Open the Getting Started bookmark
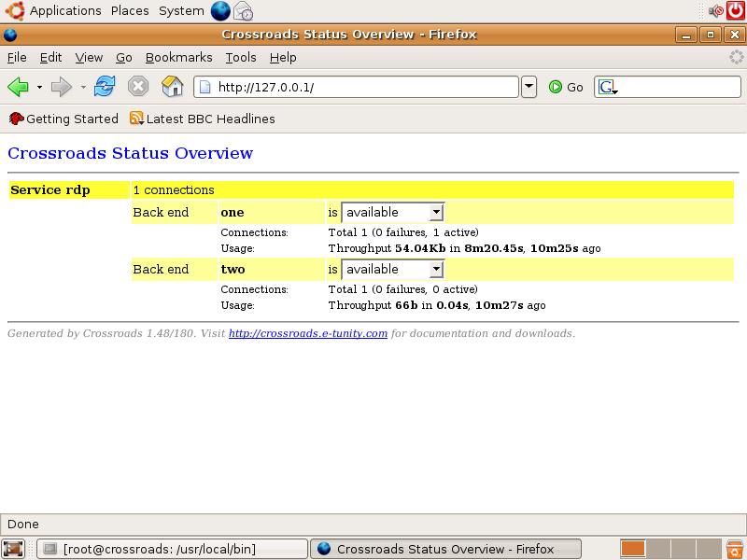Viewport: 747px width, 560px height. 63,119
